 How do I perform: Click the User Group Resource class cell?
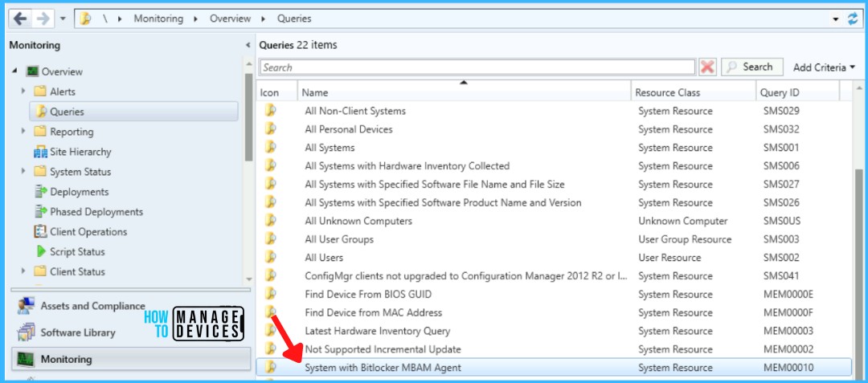click(685, 239)
